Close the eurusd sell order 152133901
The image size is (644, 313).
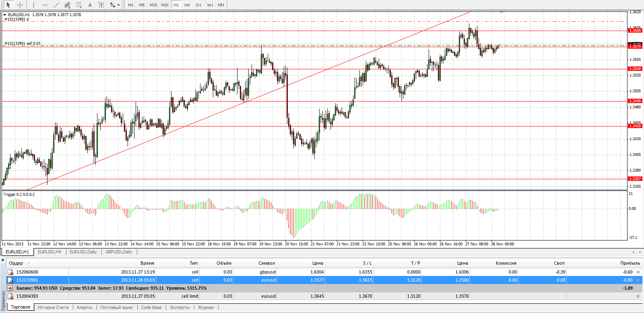pos(638,280)
